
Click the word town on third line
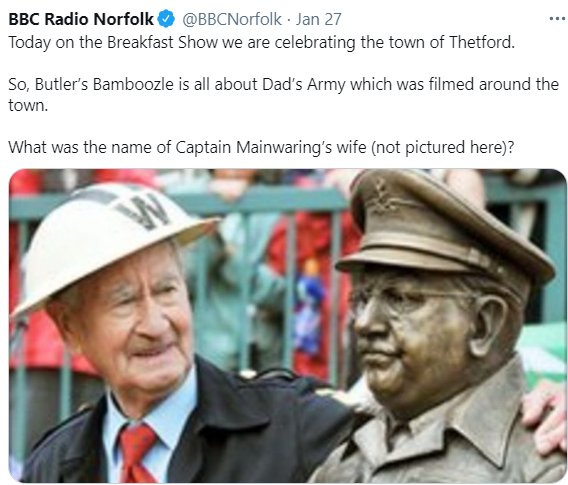point(28,105)
